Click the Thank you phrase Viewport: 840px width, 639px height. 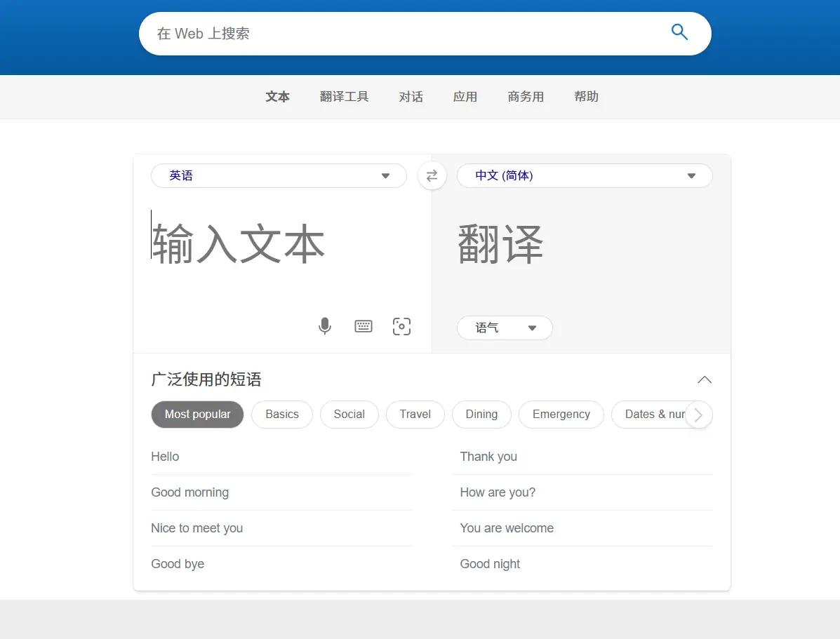(488, 457)
